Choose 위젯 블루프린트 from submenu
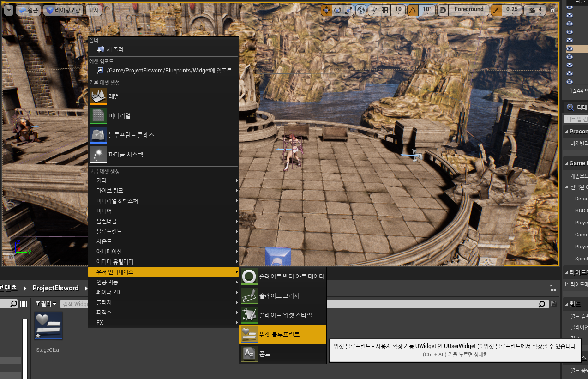This screenshot has height=379, width=588. coord(282,335)
